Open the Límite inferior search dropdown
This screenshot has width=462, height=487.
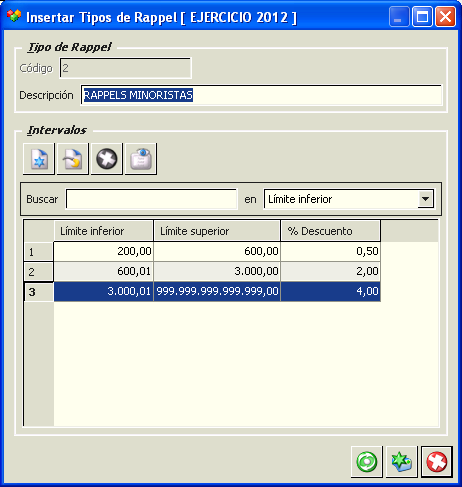click(x=425, y=199)
